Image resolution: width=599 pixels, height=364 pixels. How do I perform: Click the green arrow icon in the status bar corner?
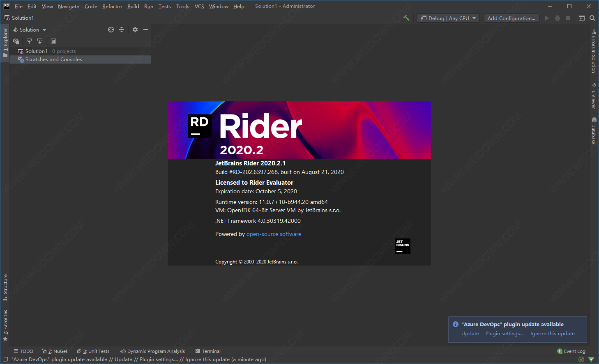coord(591,359)
